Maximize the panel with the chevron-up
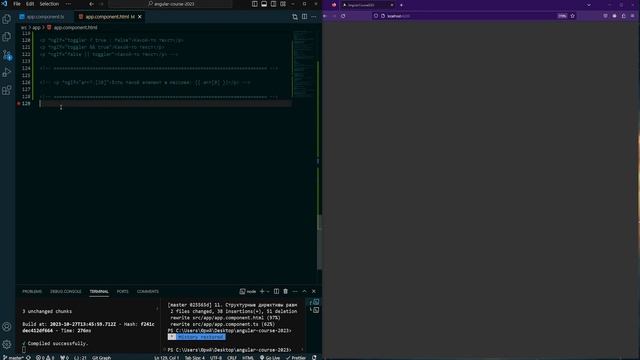 304,291
